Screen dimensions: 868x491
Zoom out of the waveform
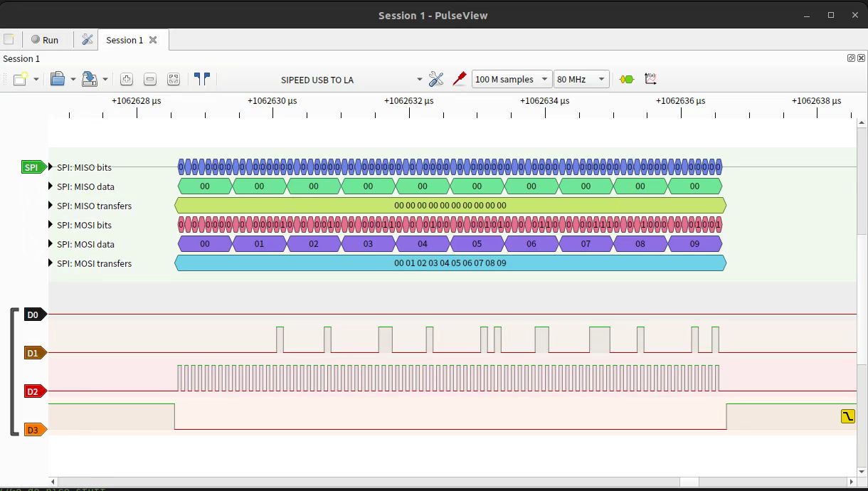[150, 79]
